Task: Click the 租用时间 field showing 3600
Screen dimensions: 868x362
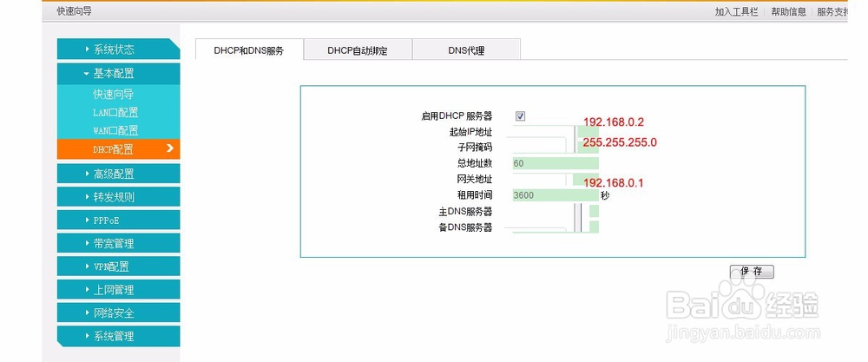Action: (x=556, y=195)
